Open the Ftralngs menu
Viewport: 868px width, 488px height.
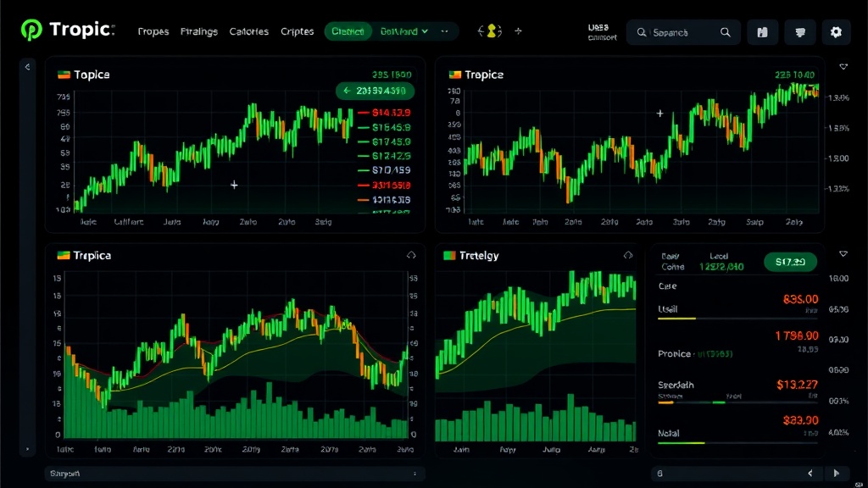pyautogui.click(x=198, y=31)
